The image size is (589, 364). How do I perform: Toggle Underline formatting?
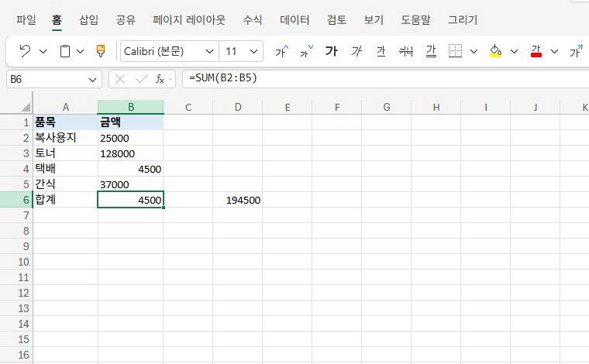[381, 51]
